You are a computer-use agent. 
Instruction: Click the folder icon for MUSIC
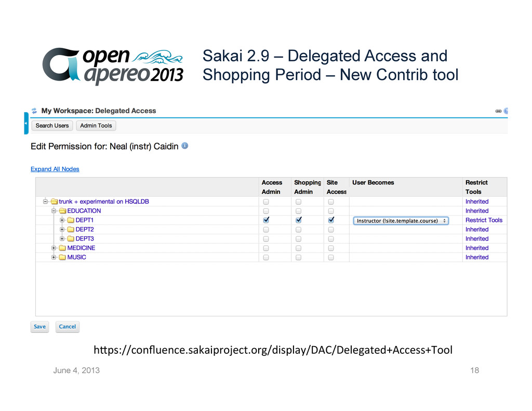click(62, 257)
